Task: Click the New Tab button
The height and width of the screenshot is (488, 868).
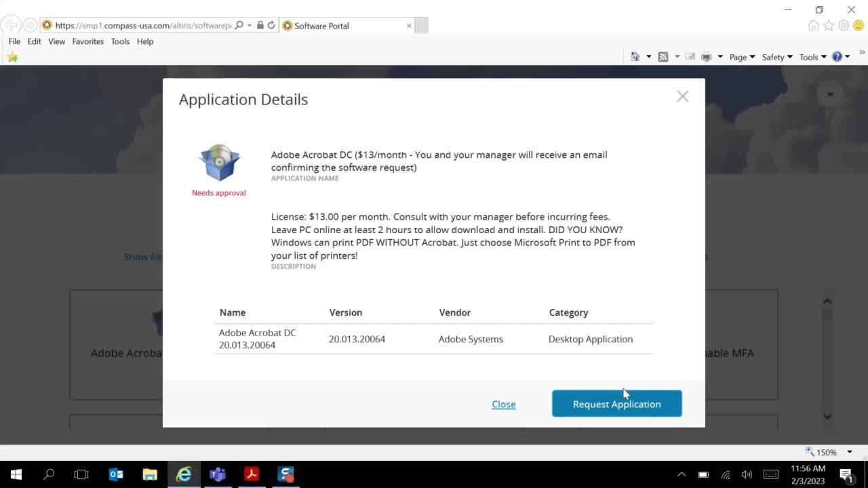Action: (x=421, y=26)
